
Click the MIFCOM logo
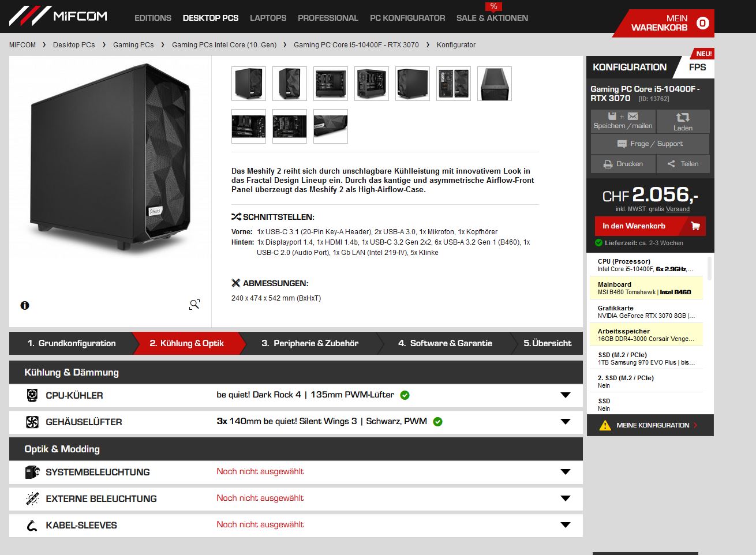click(x=58, y=16)
